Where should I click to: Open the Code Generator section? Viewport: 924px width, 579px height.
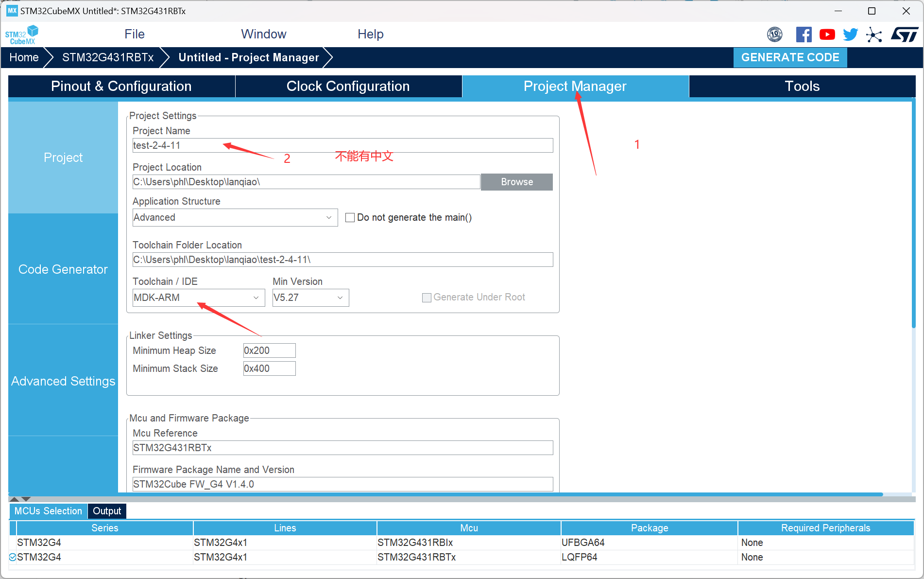click(x=63, y=269)
